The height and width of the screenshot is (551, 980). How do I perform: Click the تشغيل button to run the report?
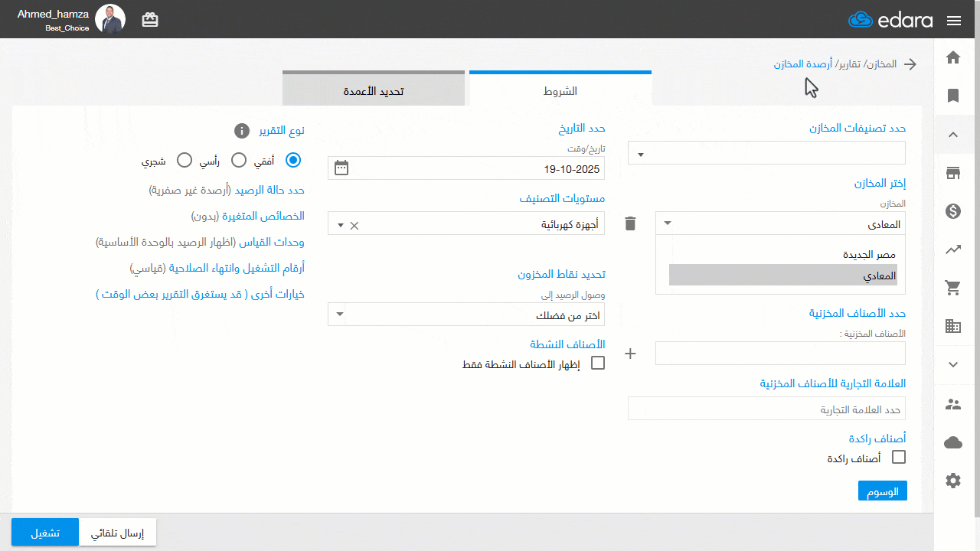[x=44, y=533]
